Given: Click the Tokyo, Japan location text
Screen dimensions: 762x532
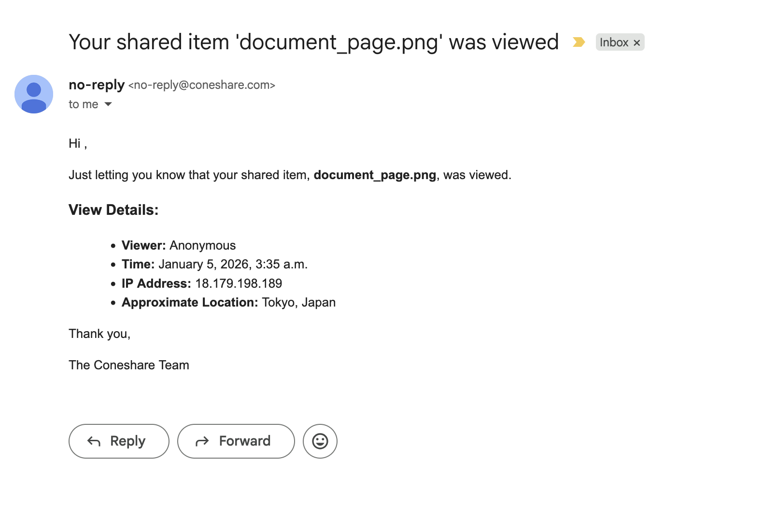Looking at the screenshot, I should (298, 303).
